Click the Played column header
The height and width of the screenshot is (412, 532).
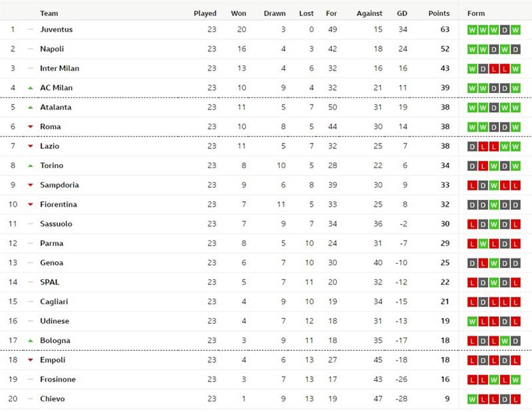[x=205, y=13]
